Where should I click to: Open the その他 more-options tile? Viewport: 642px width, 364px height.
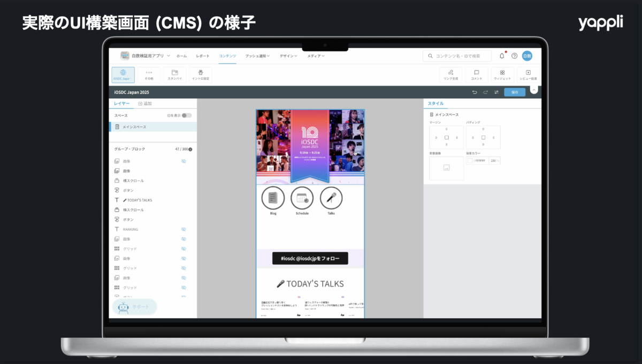[x=149, y=75]
